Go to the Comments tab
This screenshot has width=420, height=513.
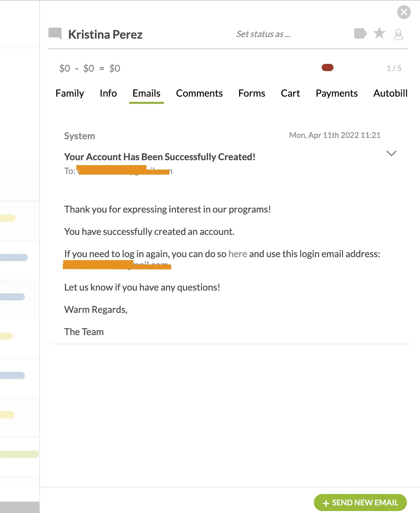[199, 93]
